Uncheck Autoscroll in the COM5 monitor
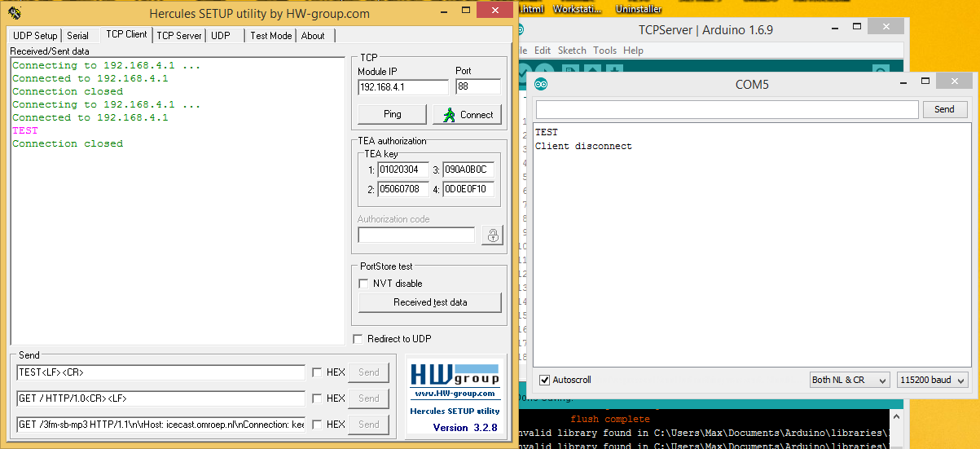The width and height of the screenshot is (980, 449). point(544,380)
